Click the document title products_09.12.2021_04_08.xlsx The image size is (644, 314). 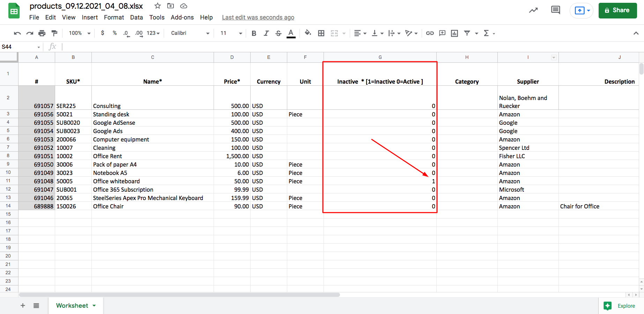(86, 6)
